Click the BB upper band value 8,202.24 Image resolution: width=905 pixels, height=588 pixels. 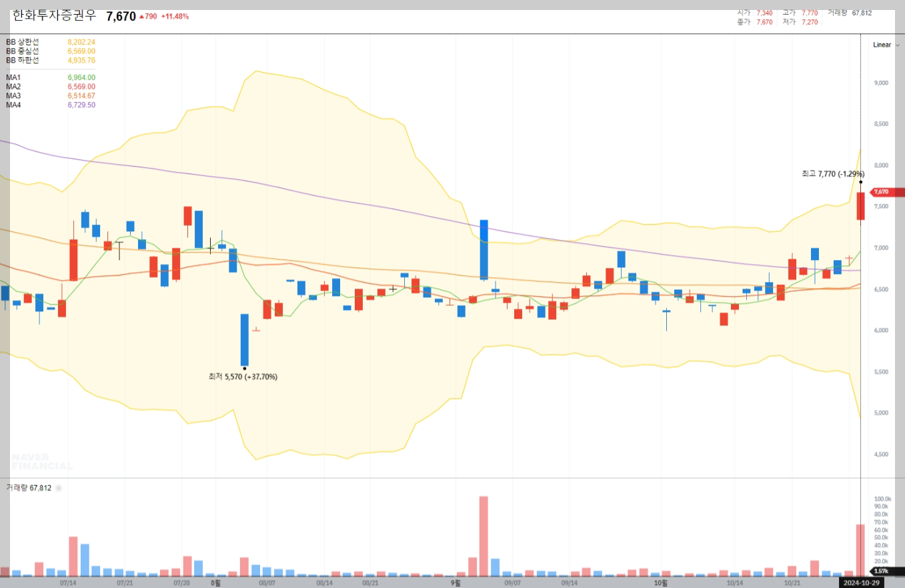[81, 42]
